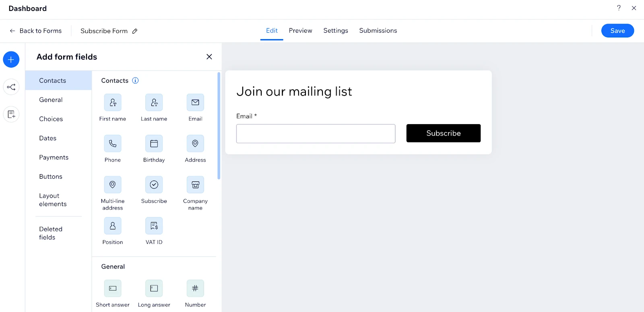The height and width of the screenshot is (312, 644).
Task: Show Contacts info tooltip icon
Action: [x=136, y=81]
